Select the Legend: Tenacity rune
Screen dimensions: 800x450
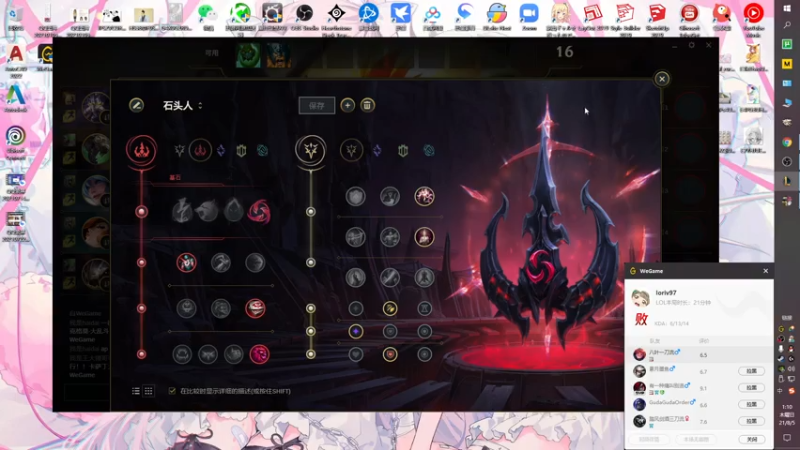pyautogui.click(x=390, y=237)
